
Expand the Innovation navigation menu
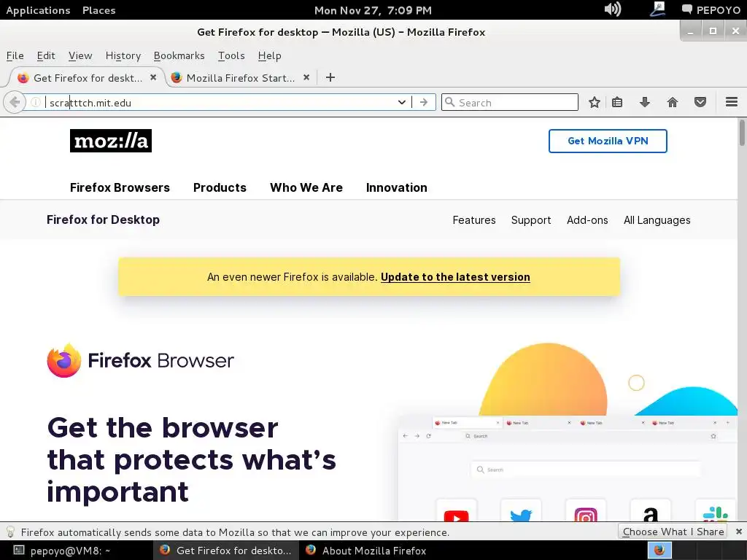coord(396,187)
